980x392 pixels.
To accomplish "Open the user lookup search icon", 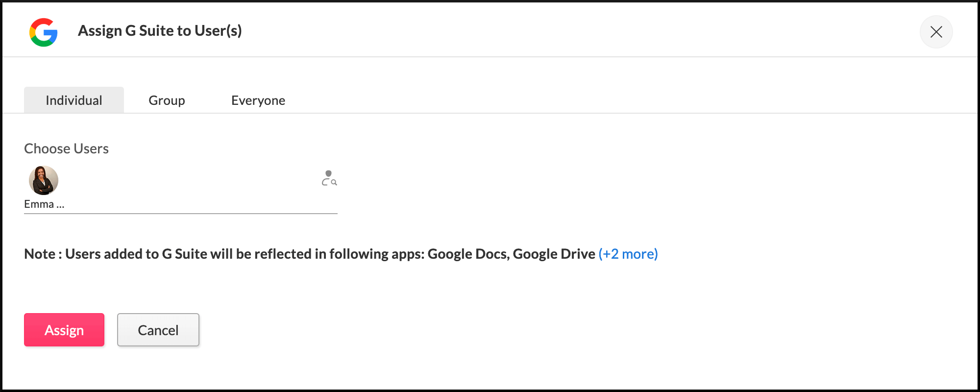I will tap(329, 178).
